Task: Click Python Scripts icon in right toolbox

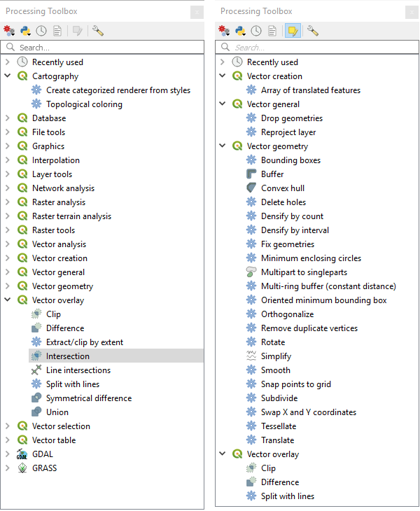Action: (241, 31)
